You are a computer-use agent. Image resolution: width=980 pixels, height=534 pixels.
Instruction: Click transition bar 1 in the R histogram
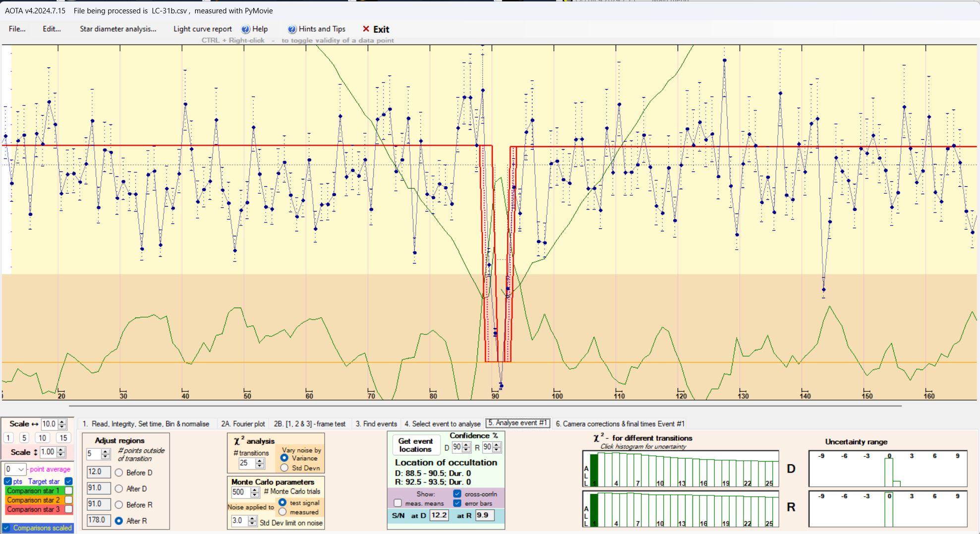pos(594,510)
